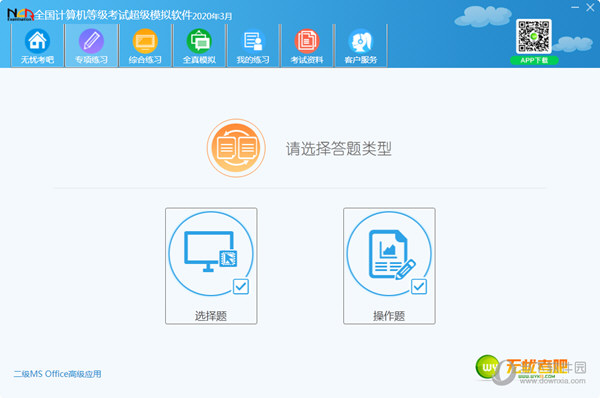Viewport: 600px width, 398px height.
Task: Close the exam simulation software window
Action: pos(590,7)
